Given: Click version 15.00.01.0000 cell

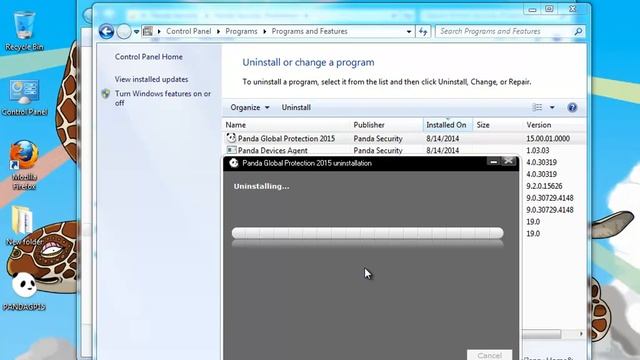Looking at the screenshot, I should 548,138.
